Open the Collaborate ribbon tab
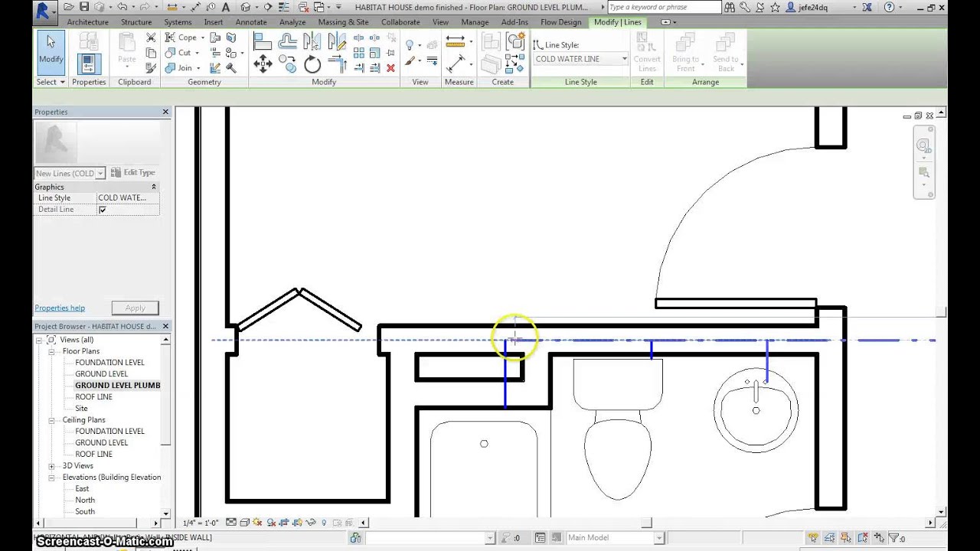Viewport: 980px width, 551px height. (x=400, y=22)
